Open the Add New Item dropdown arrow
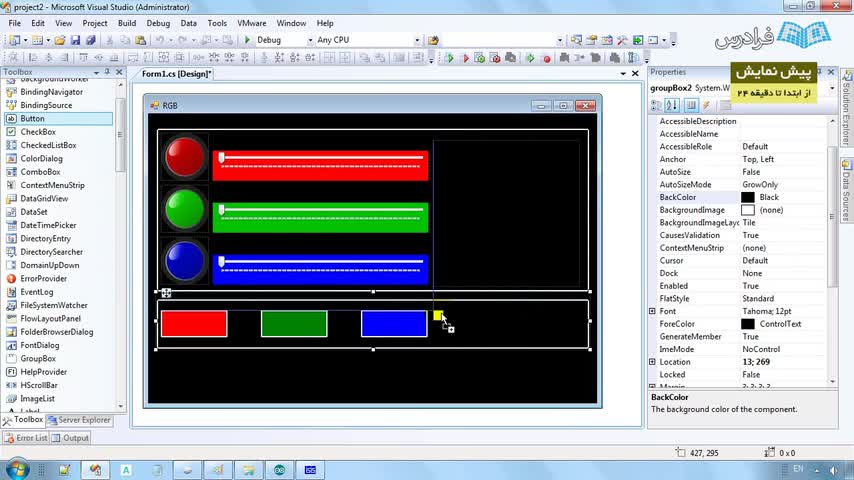Screen dimensions: 854x480 point(48,40)
